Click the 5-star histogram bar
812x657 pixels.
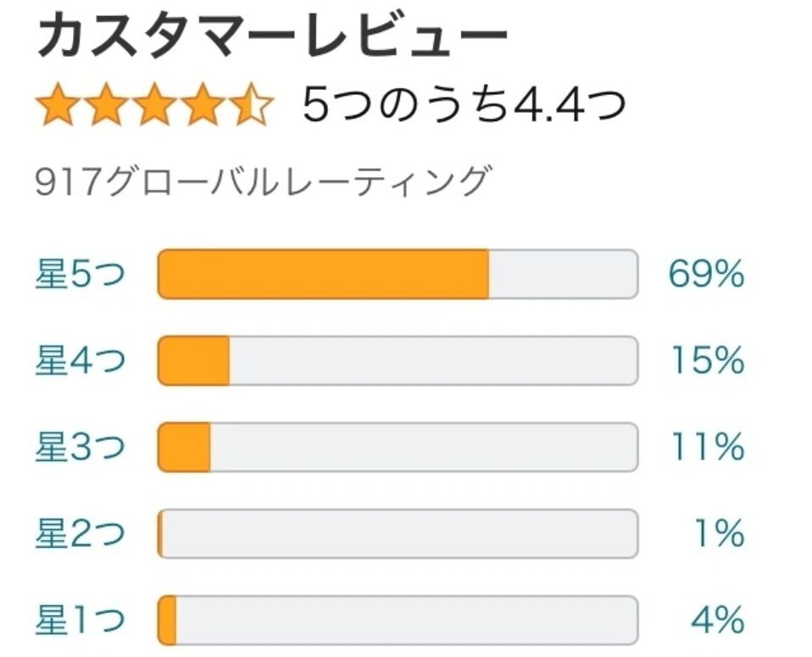398,275
